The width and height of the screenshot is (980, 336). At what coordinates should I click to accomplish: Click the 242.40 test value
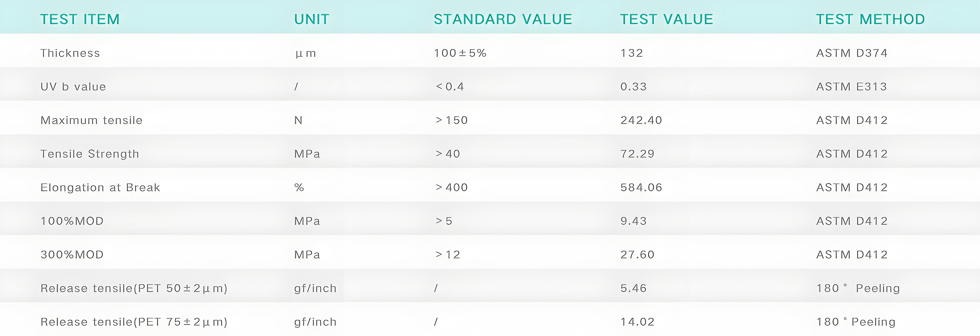coord(641,120)
